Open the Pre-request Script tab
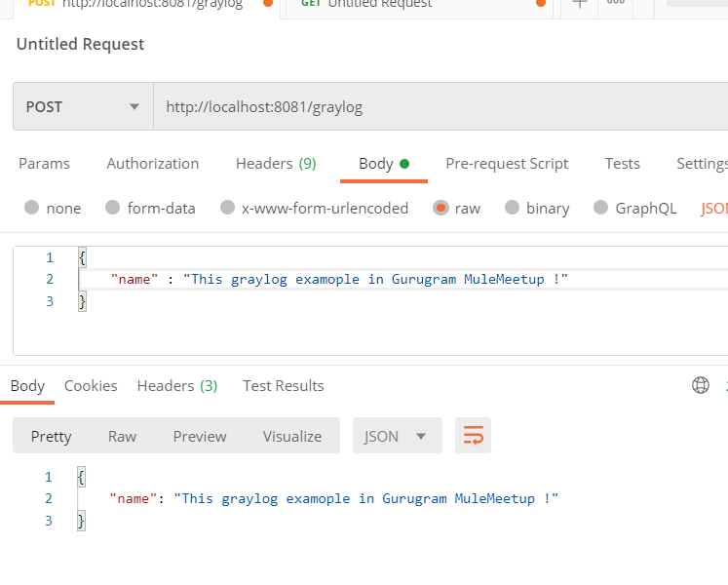The image size is (728, 585). click(507, 164)
